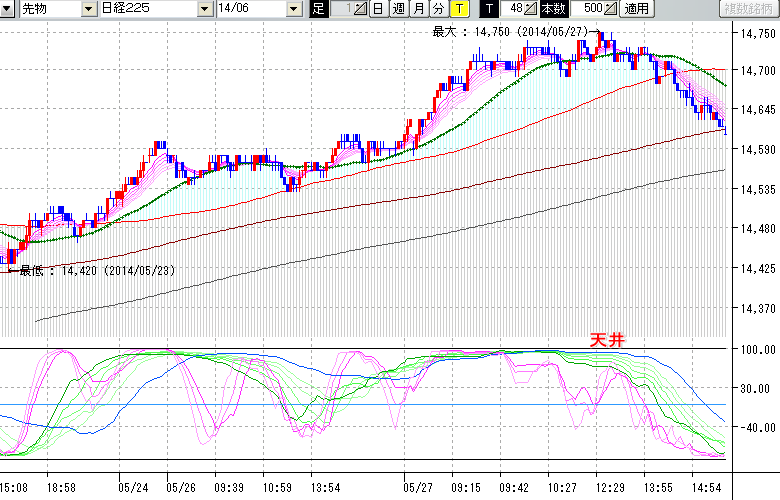Open the 先物 product type dropdown
Image resolution: width=780 pixels, height=500 pixels.
[x=90, y=9]
